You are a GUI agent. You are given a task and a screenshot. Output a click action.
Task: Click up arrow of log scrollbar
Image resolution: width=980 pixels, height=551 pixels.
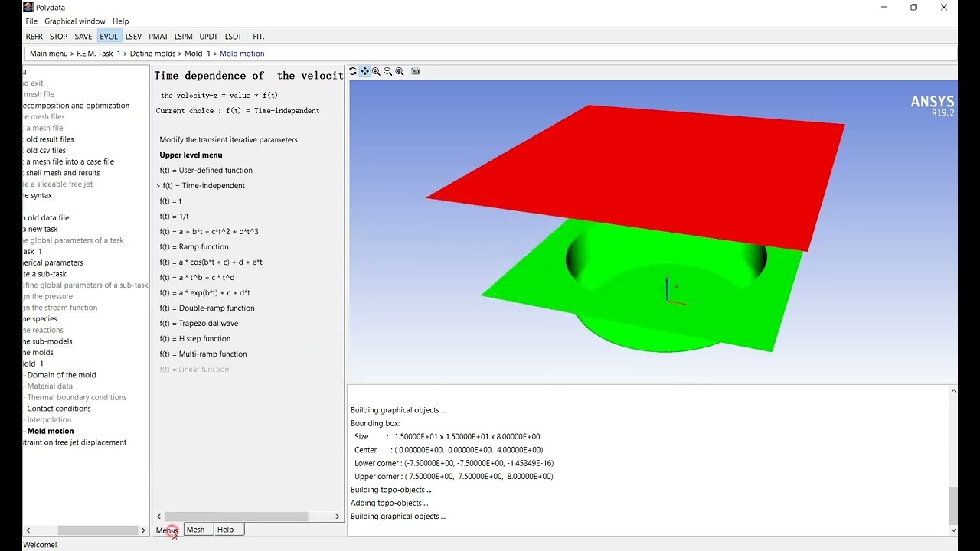pyautogui.click(x=953, y=391)
